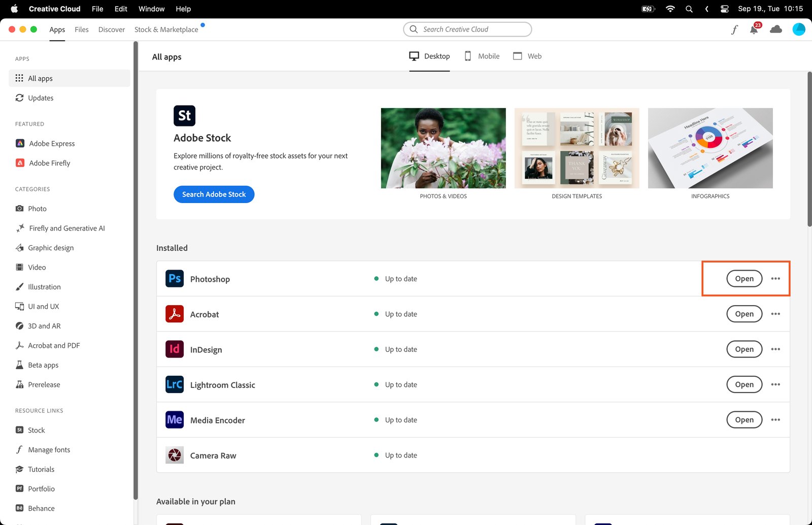Image resolution: width=812 pixels, height=525 pixels.
Task: Check cloud sync status icon
Action: pos(775,29)
